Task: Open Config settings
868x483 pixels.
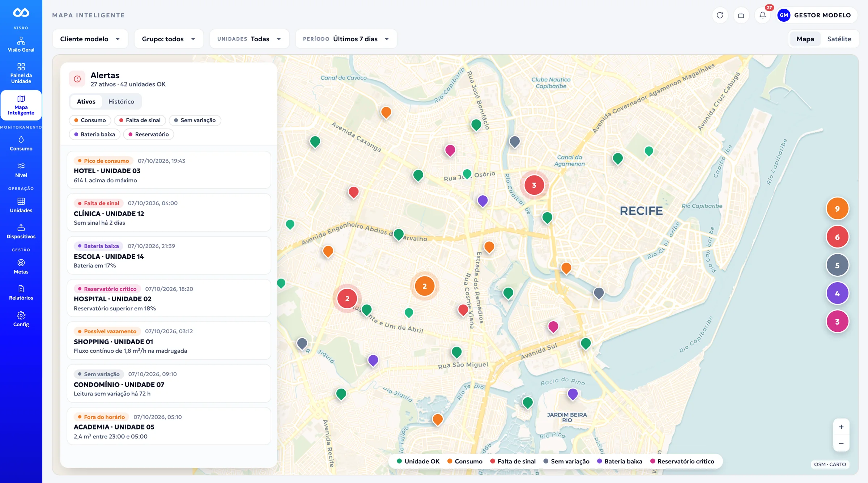Action: point(21,319)
